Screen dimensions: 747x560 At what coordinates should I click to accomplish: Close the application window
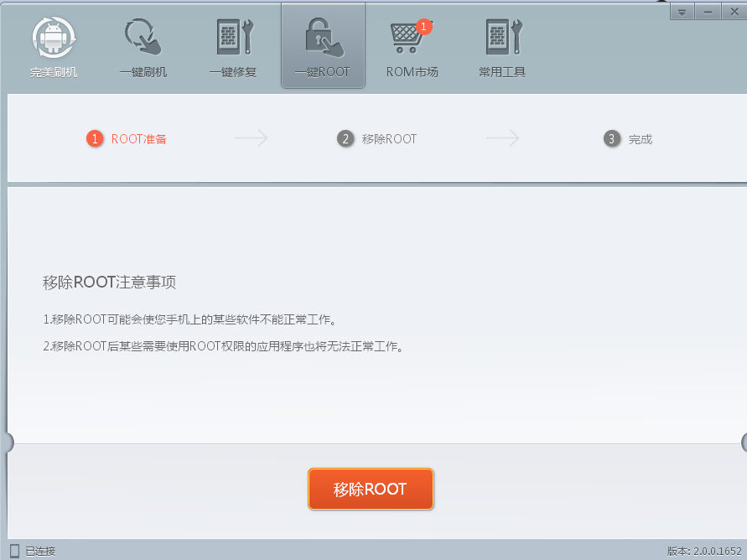(734, 12)
